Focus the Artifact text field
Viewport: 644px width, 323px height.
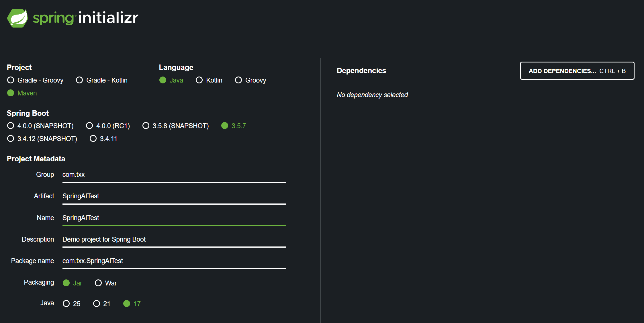[x=174, y=196]
